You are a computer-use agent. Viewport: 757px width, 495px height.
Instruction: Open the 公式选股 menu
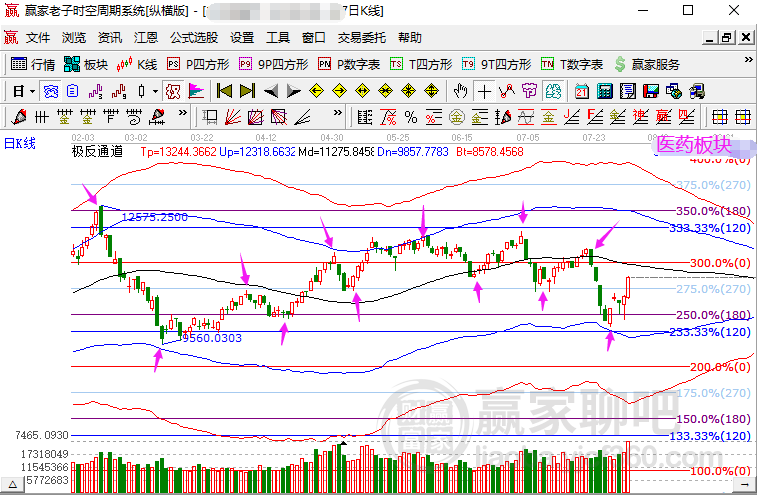pyautogui.click(x=193, y=38)
